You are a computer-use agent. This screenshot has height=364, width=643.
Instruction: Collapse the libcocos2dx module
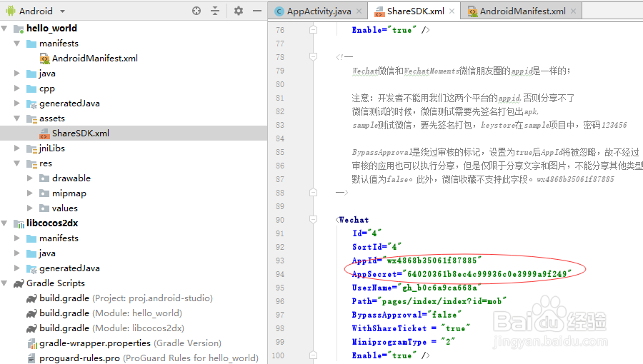coord(4,223)
